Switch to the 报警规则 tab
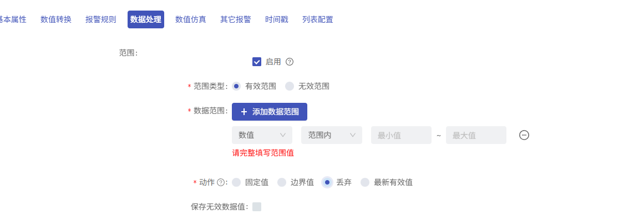This screenshot has width=644, height=219. coord(100,19)
